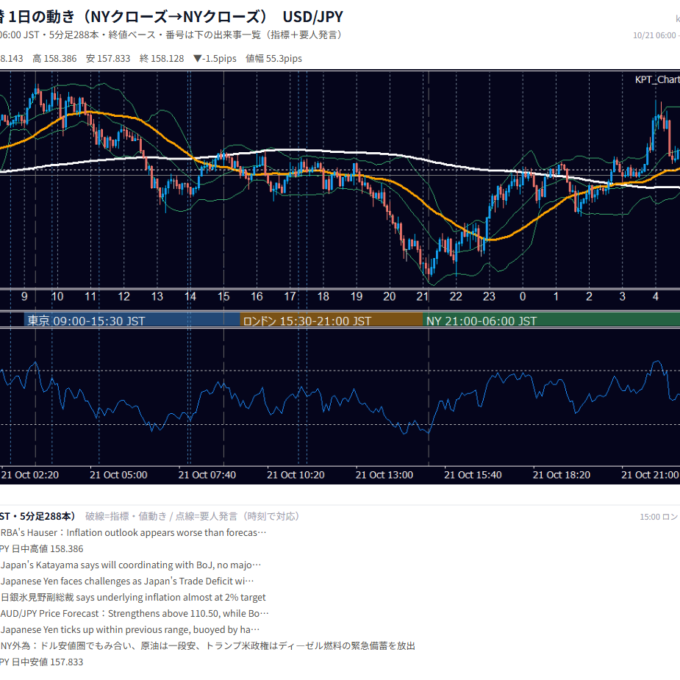Click the 21 Oct 05:00 time label
The width and height of the screenshot is (680, 680).
coord(118,475)
